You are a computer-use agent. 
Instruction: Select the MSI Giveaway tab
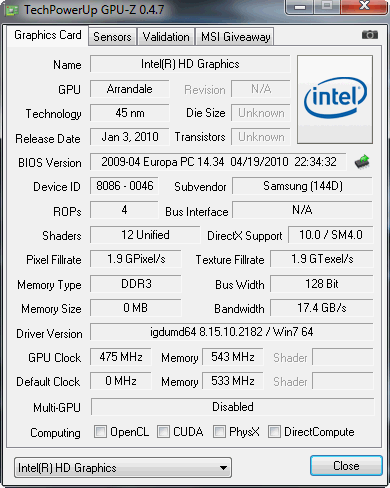click(236, 37)
